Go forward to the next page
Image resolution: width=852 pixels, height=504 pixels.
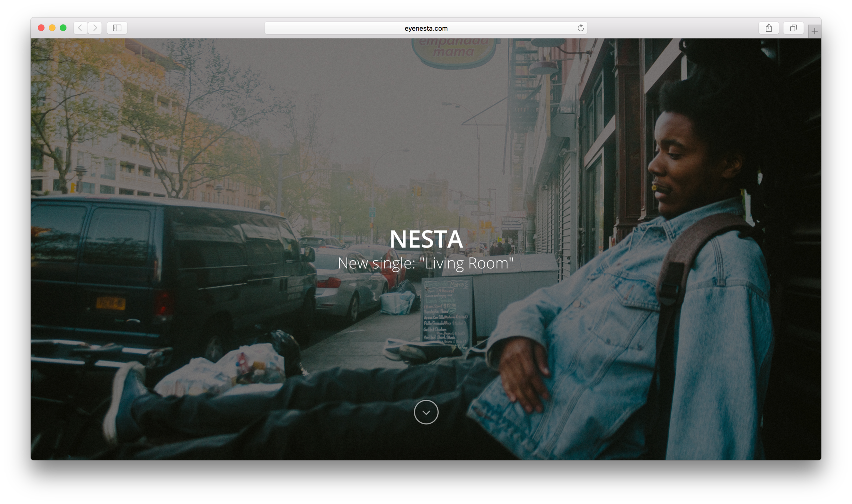coord(95,28)
